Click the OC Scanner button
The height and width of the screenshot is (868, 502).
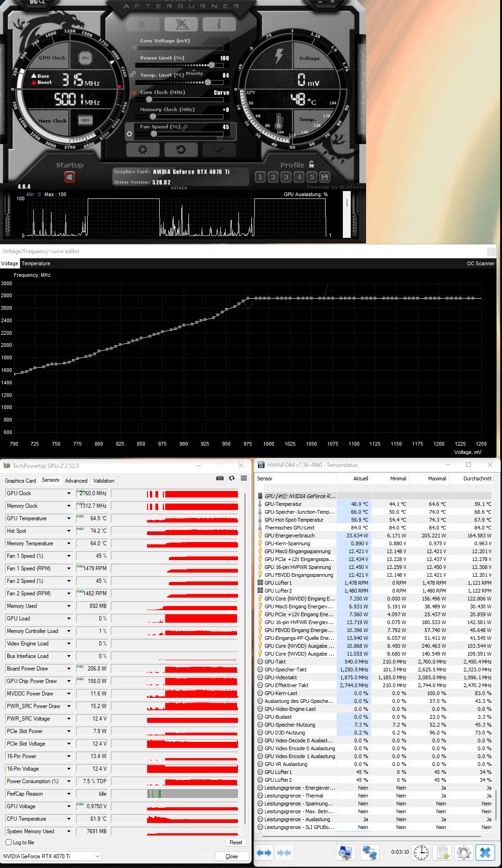click(x=481, y=263)
